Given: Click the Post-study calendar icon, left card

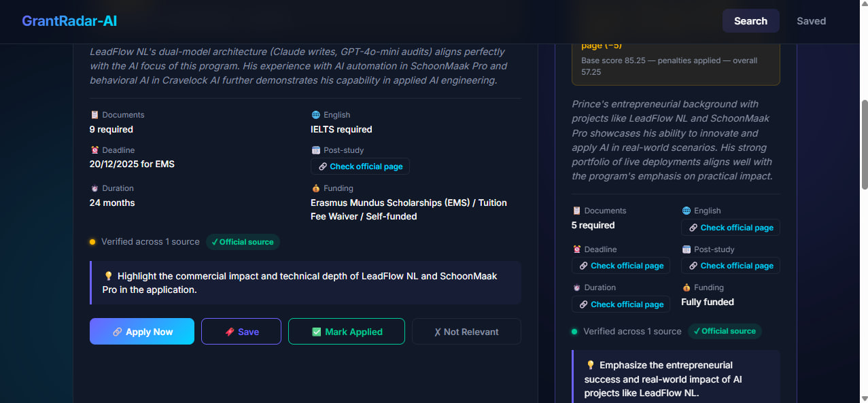Looking at the screenshot, I should click(315, 150).
